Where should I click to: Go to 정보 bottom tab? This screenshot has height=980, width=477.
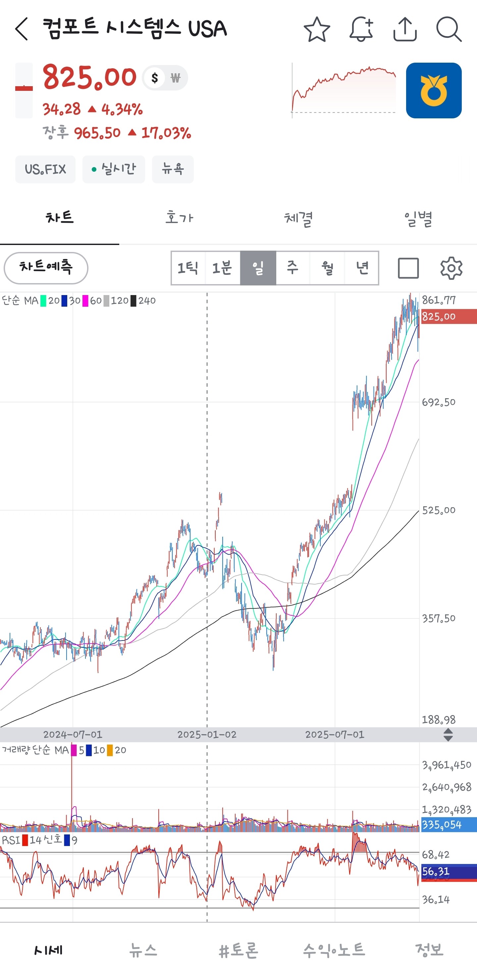tap(430, 950)
